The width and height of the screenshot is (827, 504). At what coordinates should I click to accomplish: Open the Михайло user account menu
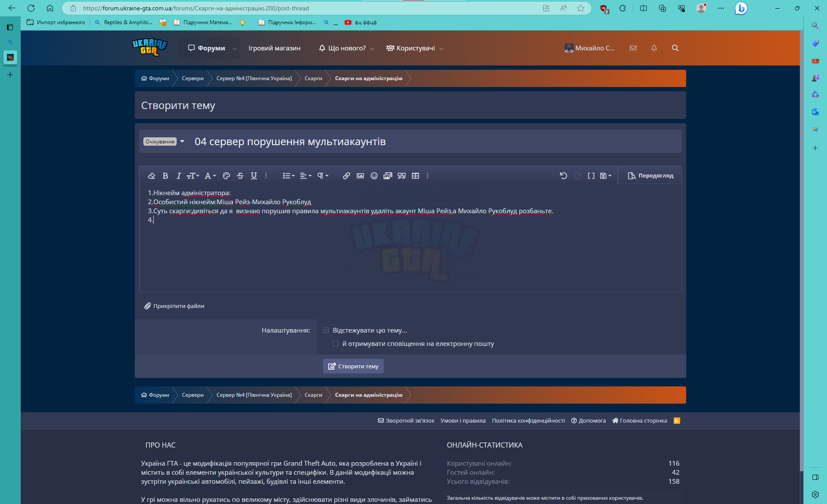pos(590,48)
